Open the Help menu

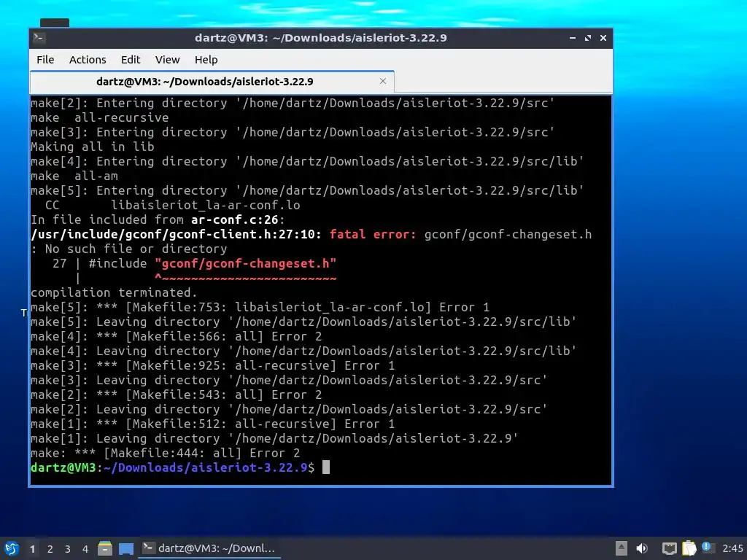pyautogui.click(x=206, y=60)
